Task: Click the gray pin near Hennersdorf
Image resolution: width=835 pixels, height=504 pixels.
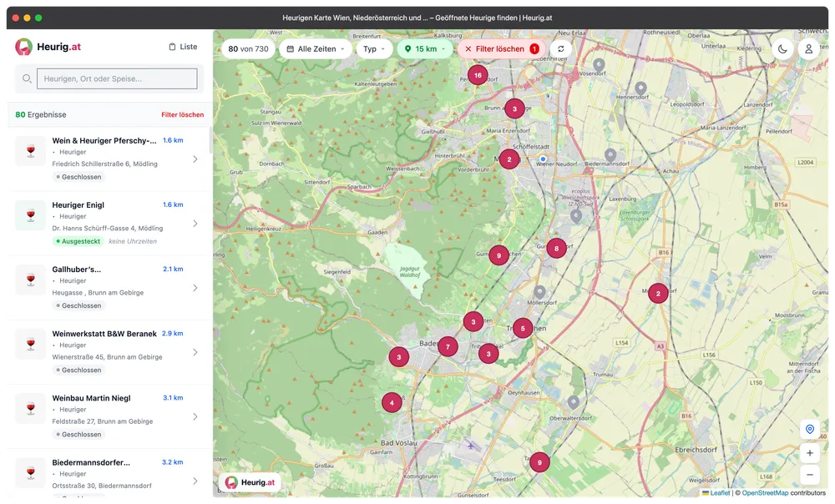Action: point(641,88)
